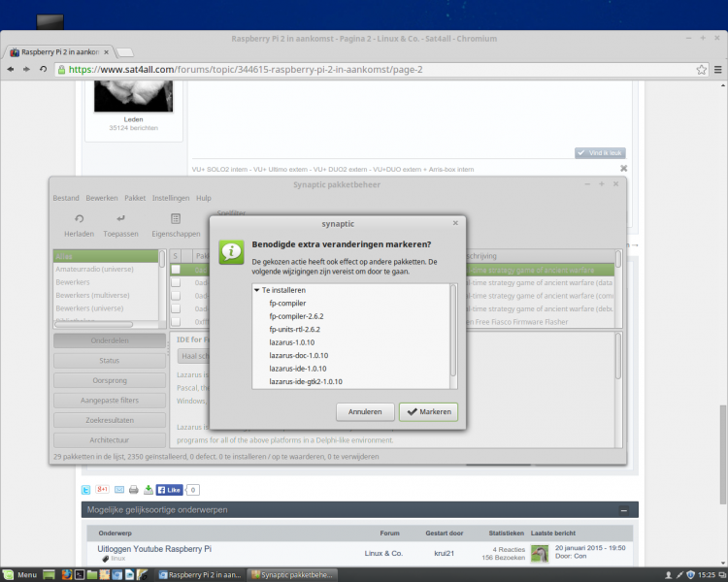Click Herladen reload icon in Synaptic
Screen dimensions: 728x582
coord(79,225)
